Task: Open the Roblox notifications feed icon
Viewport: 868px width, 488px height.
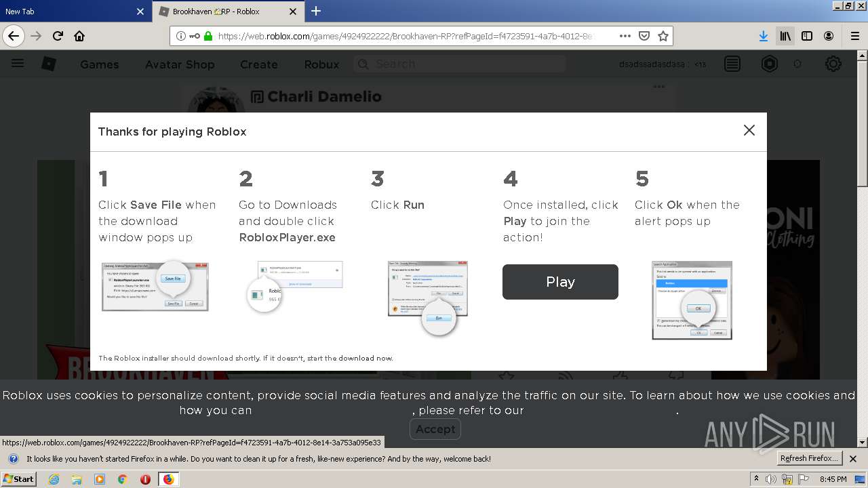Action: point(732,64)
